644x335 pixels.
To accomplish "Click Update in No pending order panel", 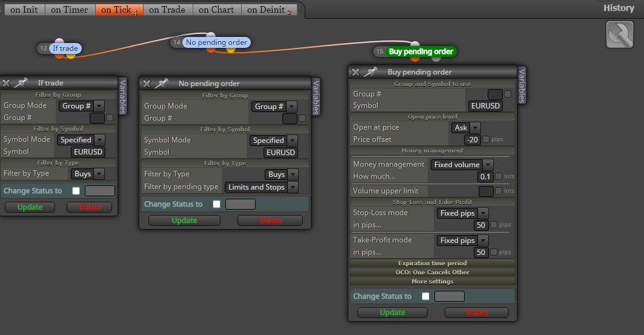I will (184, 221).
